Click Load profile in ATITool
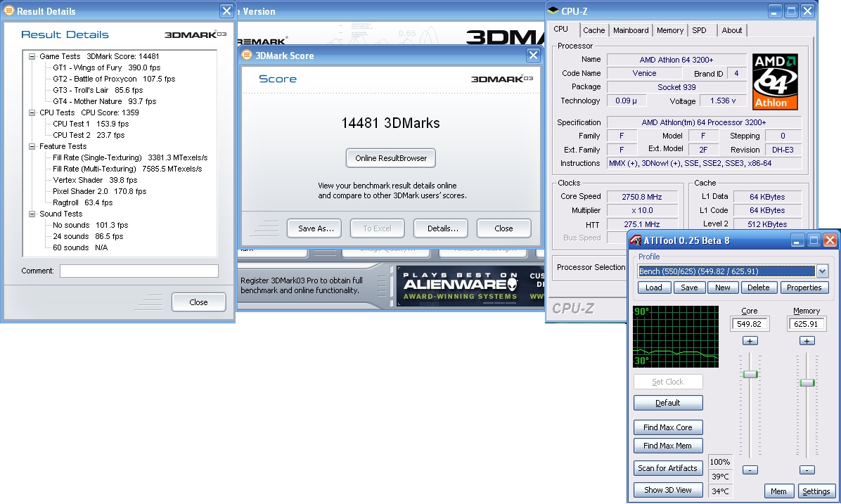This screenshot has height=504, width=841. [x=654, y=287]
